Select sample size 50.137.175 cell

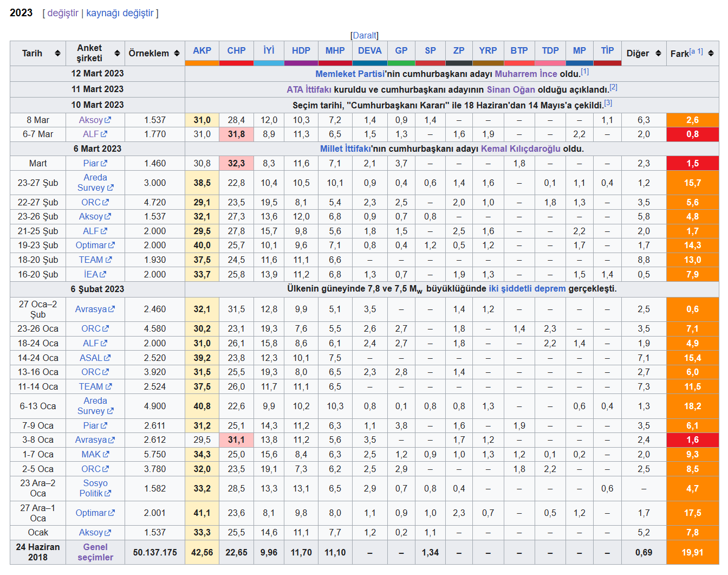pyautogui.click(x=155, y=552)
